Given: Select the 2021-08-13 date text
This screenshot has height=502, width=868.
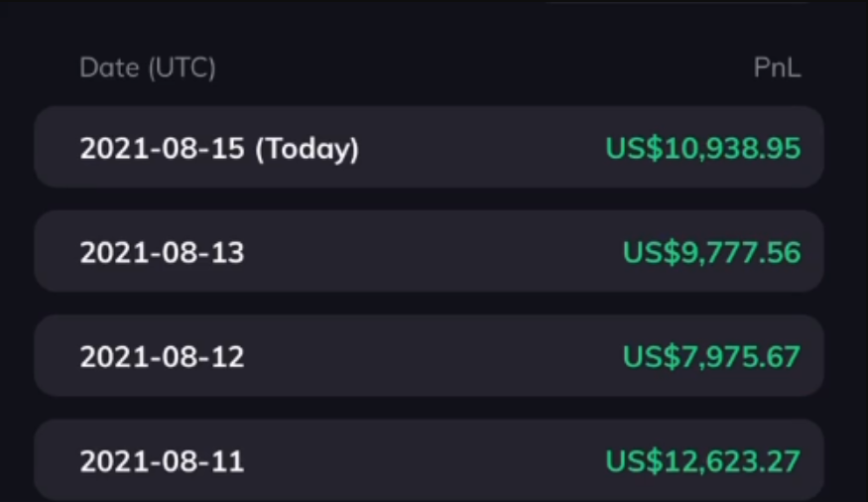Looking at the screenshot, I should [163, 252].
